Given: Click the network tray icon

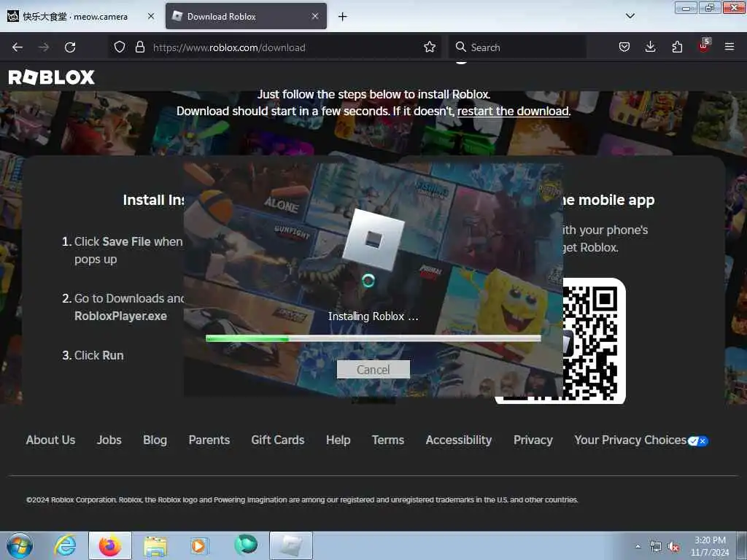Looking at the screenshot, I should click(656, 547).
